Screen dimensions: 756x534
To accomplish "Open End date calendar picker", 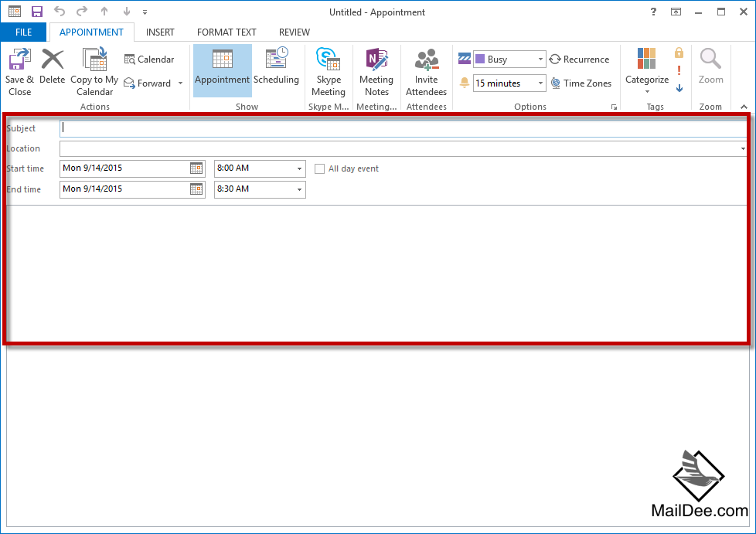I will click(196, 189).
